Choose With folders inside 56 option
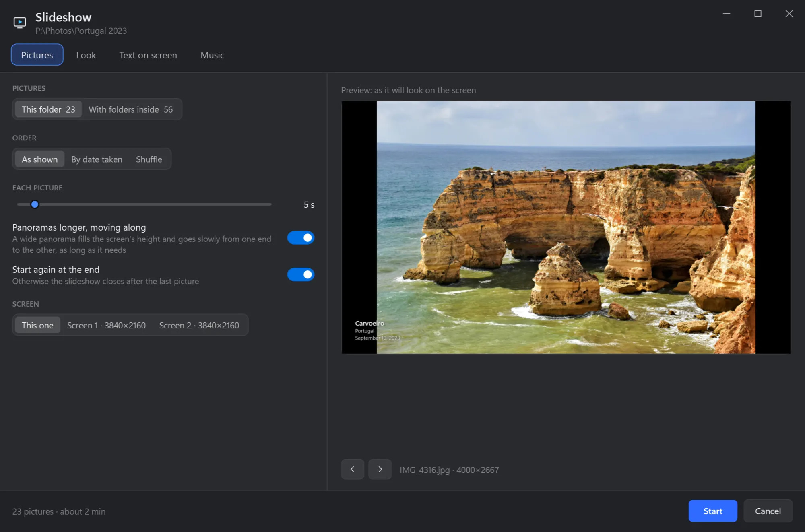 click(131, 109)
